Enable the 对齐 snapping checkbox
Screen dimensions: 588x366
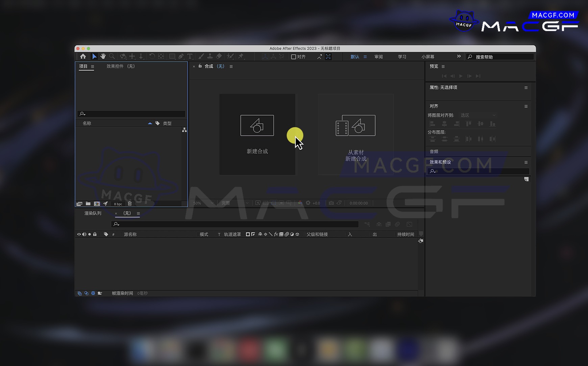tap(294, 57)
